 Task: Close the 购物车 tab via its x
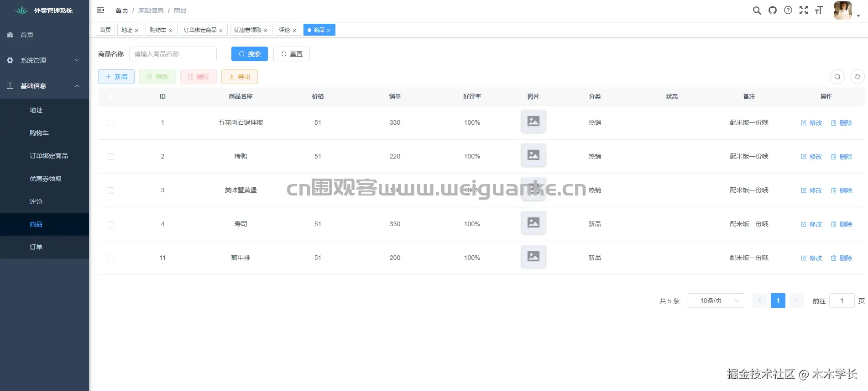(x=170, y=31)
